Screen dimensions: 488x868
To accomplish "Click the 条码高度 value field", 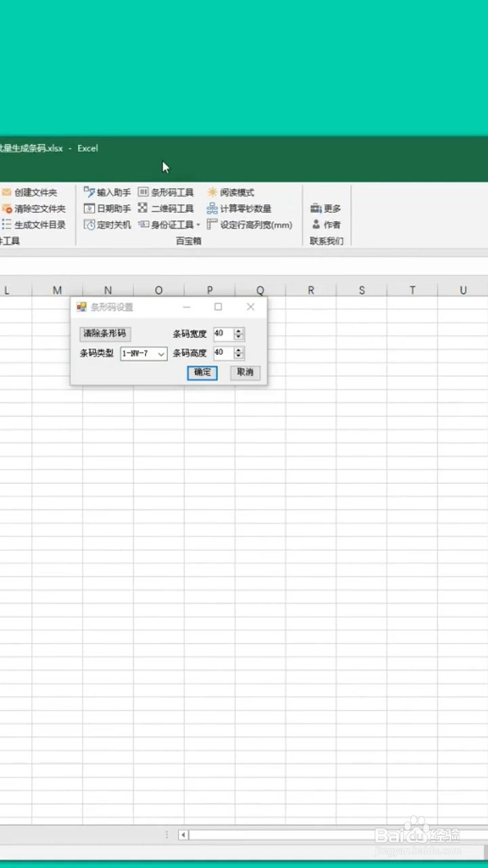I will [223, 353].
